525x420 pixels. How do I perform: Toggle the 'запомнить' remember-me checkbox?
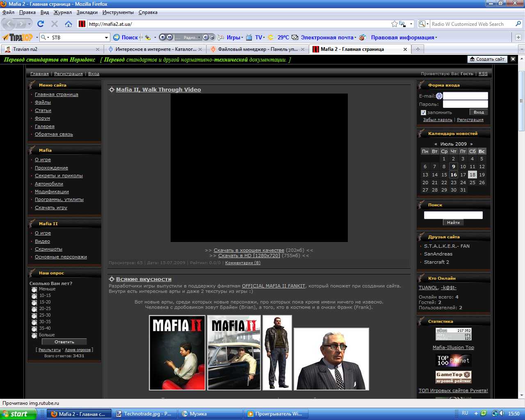423,112
